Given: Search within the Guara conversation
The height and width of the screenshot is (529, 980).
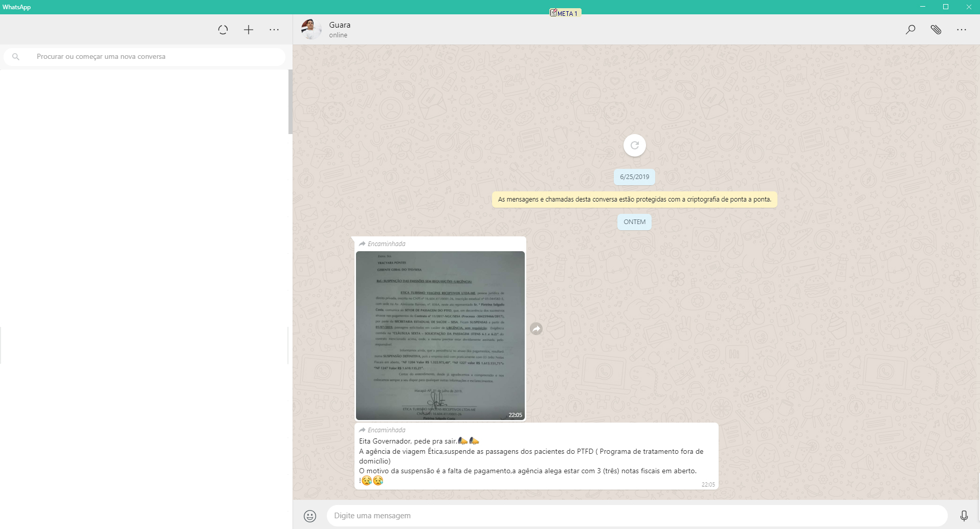Looking at the screenshot, I should coord(910,30).
